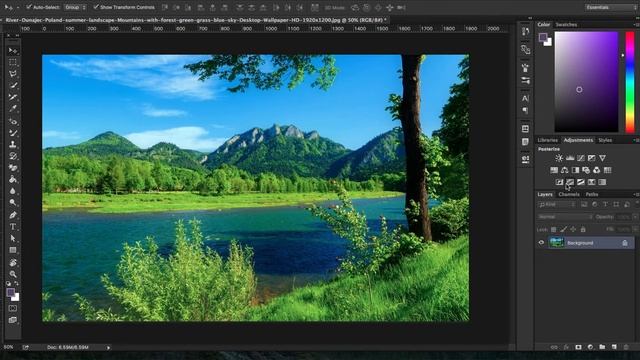The height and width of the screenshot is (360, 640).
Task: Select the Gradient tool
Action: click(x=13, y=179)
